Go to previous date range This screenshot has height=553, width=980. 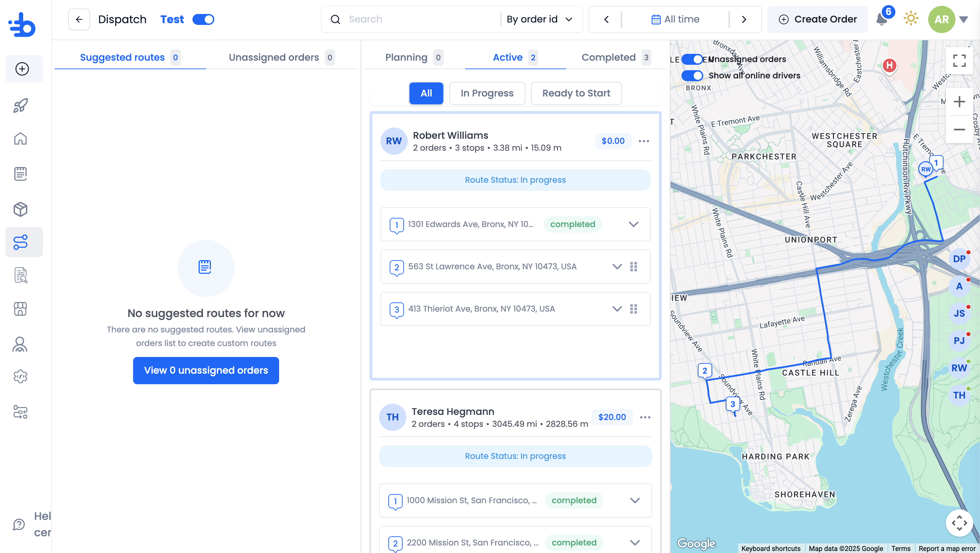click(606, 19)
